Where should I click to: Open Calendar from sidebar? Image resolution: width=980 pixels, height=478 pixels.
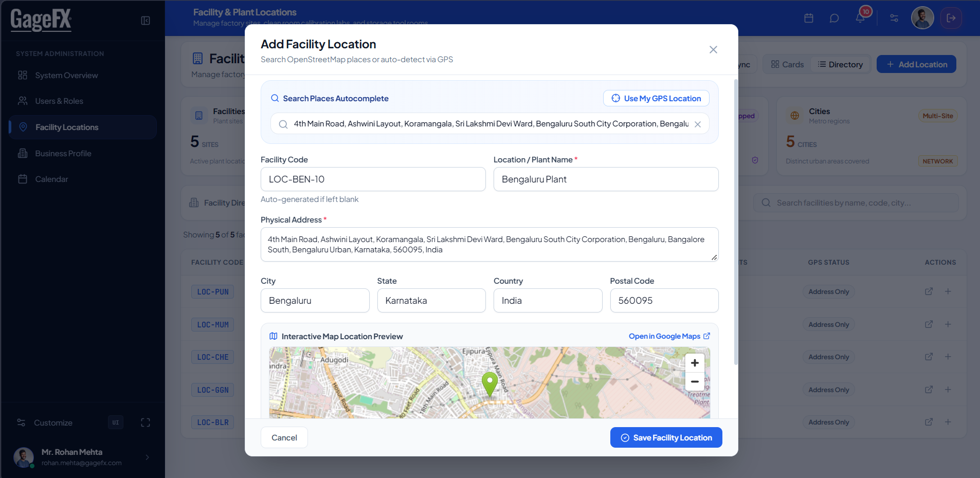[x=83, y=179]
